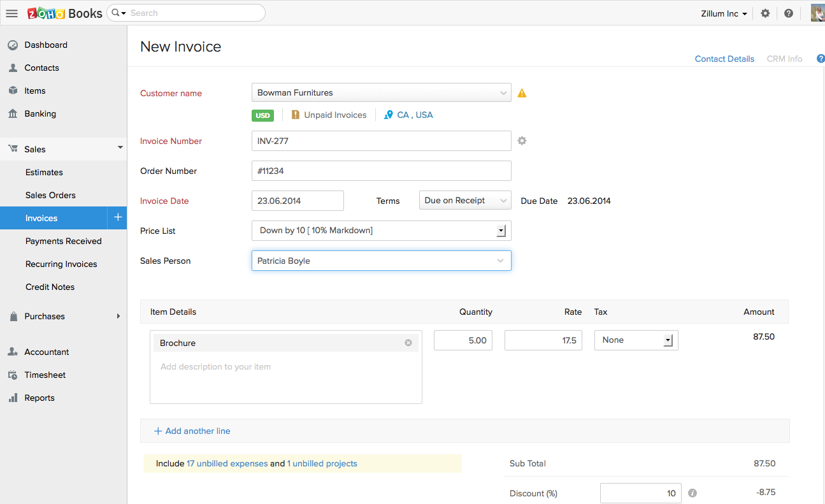The image size is (825, 504).
Task: Remove the Brochure item with x icon
Action: click(x=408, y=343)
